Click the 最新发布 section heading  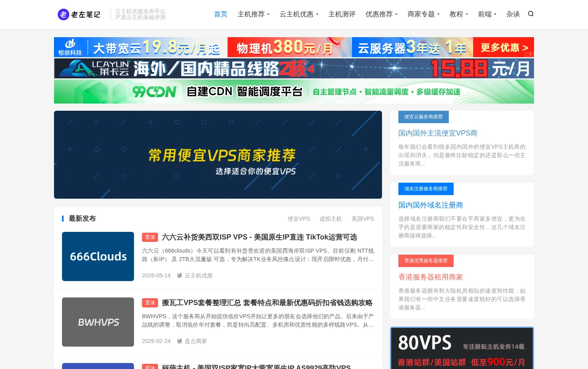82,219
